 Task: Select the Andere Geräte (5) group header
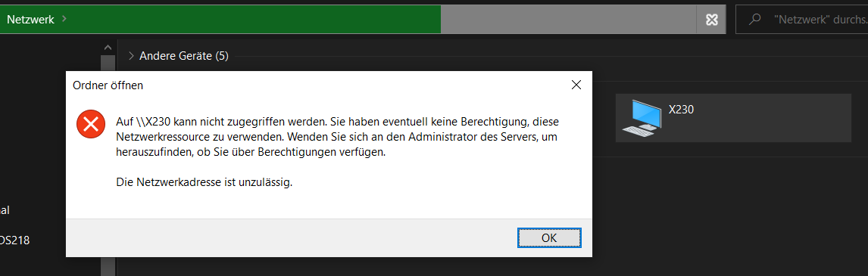pyautogui.click(x=184, y=55)
